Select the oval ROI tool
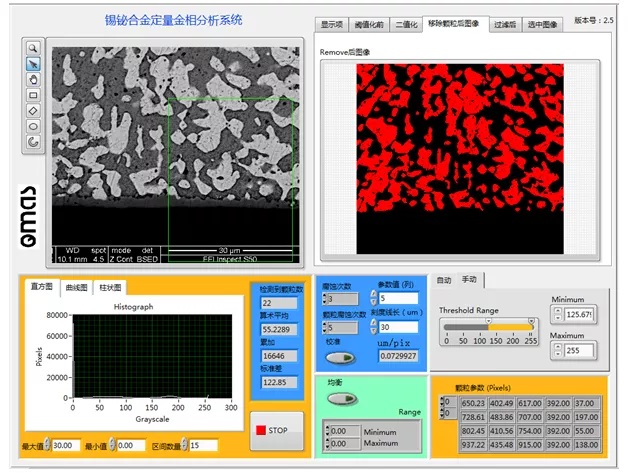628x473 pixels. pos(33,127)
